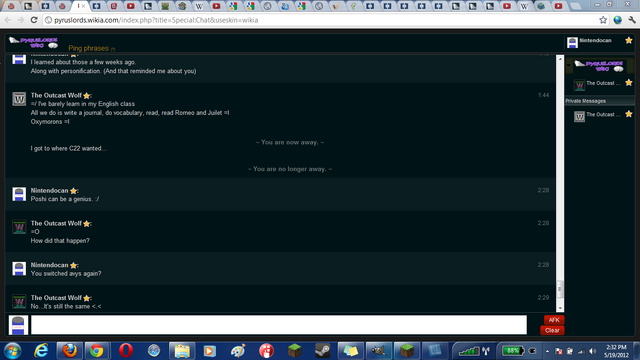Click Nintendocan's avatar on 'You switched avys again?'
Screen dimensions: 640x360
[x=19, y=269]
